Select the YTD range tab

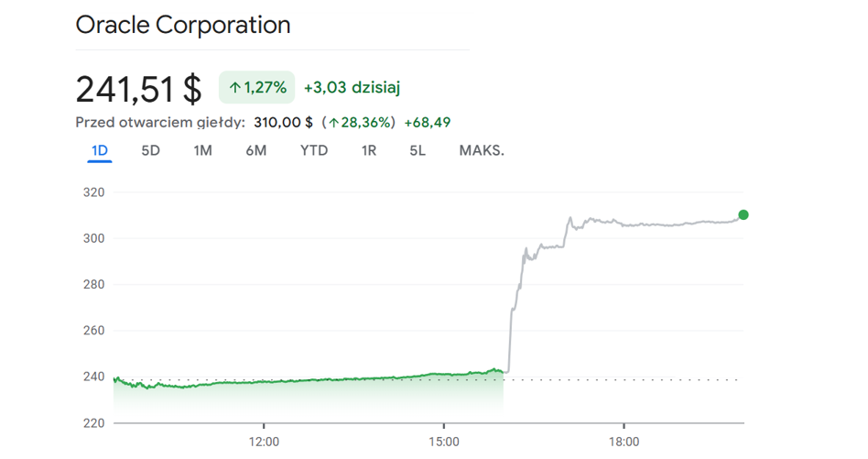(314, 150)
